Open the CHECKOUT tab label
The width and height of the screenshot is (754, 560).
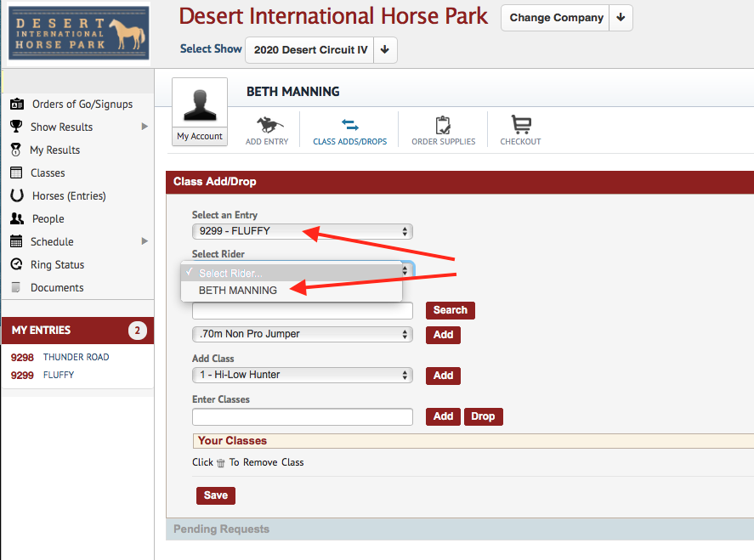click(x=520, y=141)
